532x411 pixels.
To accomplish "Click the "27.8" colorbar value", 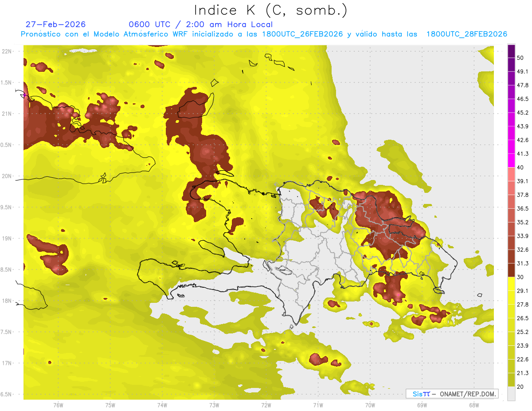I will [x=523, y=305].
